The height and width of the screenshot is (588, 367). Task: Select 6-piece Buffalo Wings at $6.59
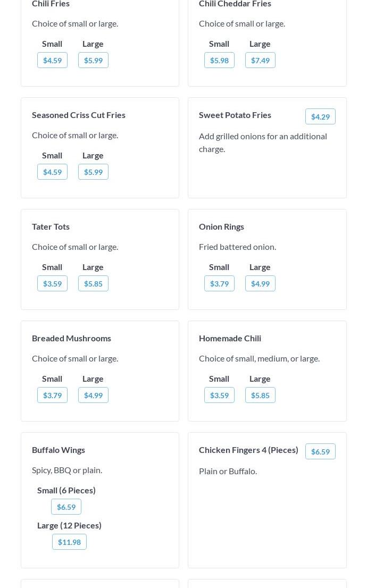point(66,507)
